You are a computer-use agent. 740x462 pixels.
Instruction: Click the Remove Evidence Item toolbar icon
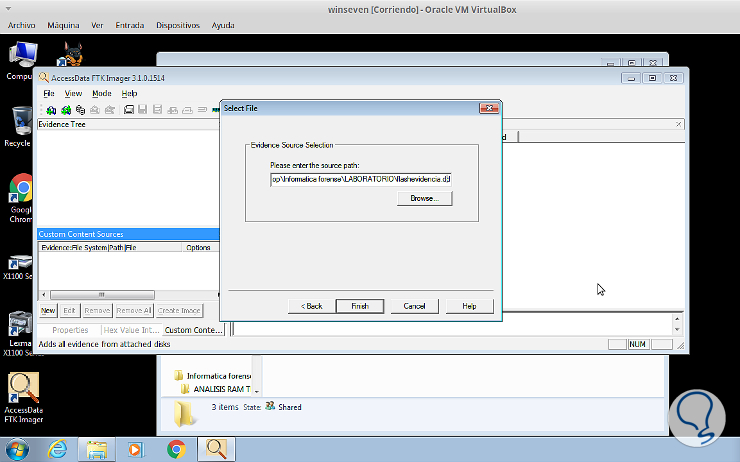(x=95, y=110)
